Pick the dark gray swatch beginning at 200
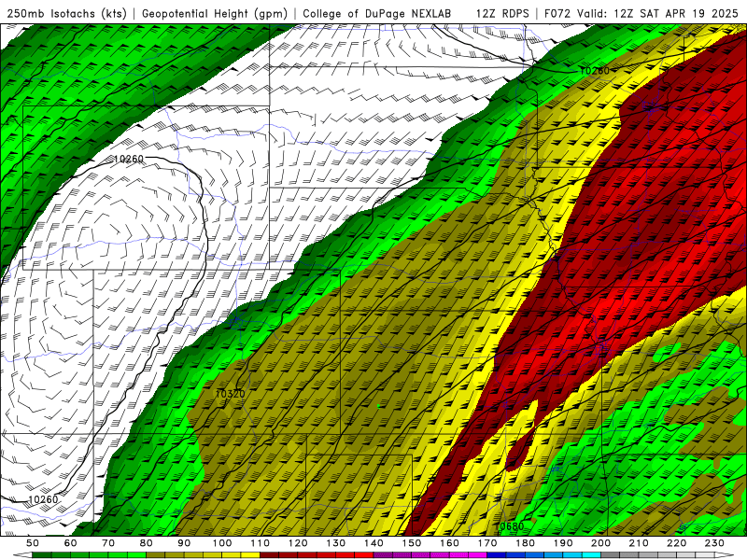Image resolution: width=747 pixels, height=560 pixels. [x=611, y=554]
